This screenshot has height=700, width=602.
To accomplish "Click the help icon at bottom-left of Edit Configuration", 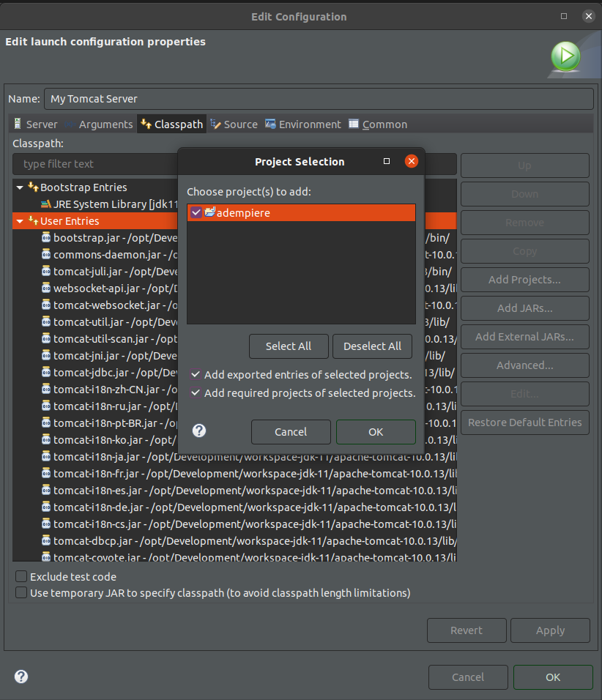I will (21, 677).
